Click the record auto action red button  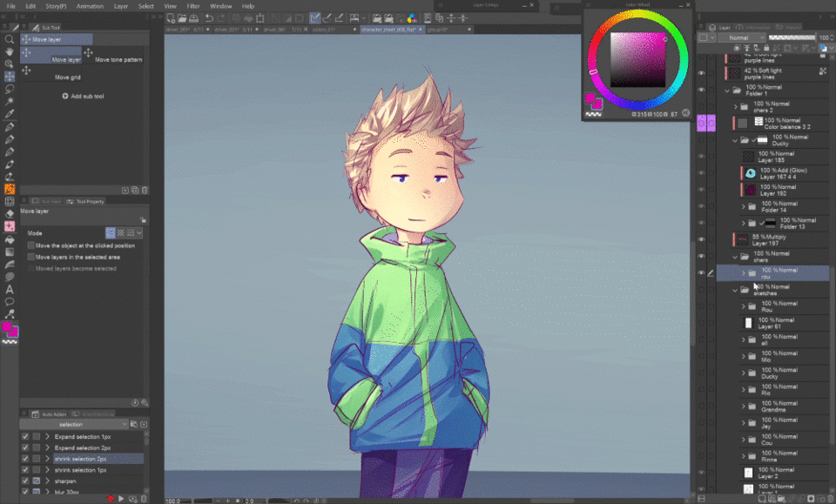pos(111,499)
